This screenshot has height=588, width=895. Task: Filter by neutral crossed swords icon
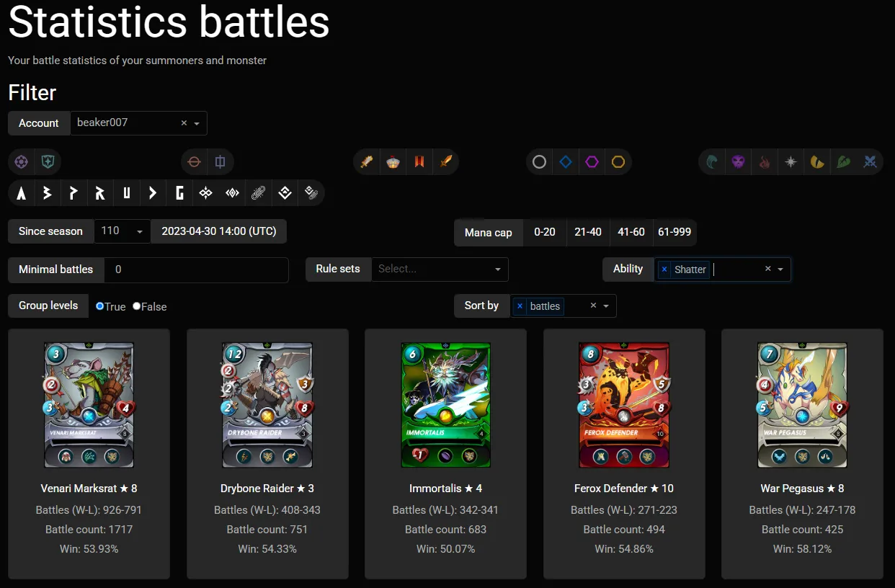(870, 162)
